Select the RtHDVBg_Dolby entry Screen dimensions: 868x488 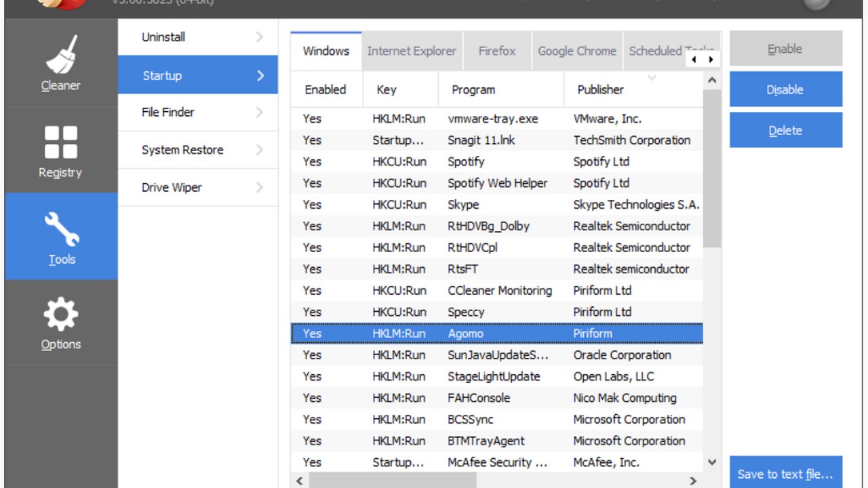click(497, 226)
